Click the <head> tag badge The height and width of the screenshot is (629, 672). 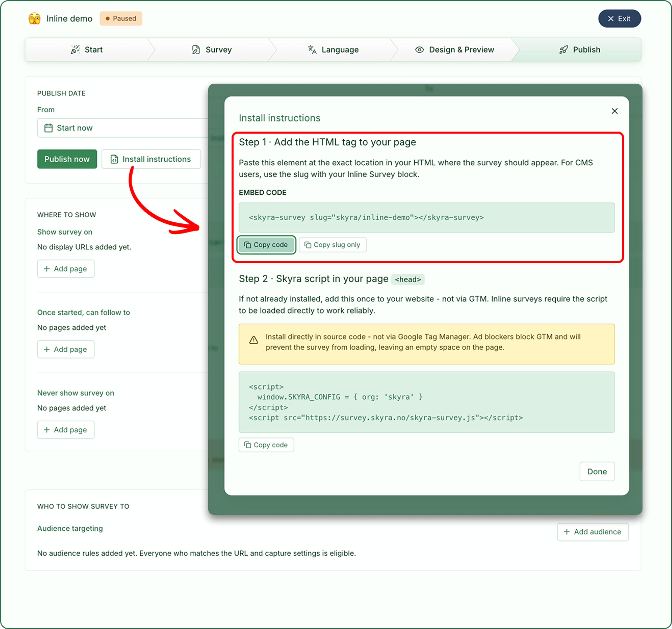tap(408, 279)
